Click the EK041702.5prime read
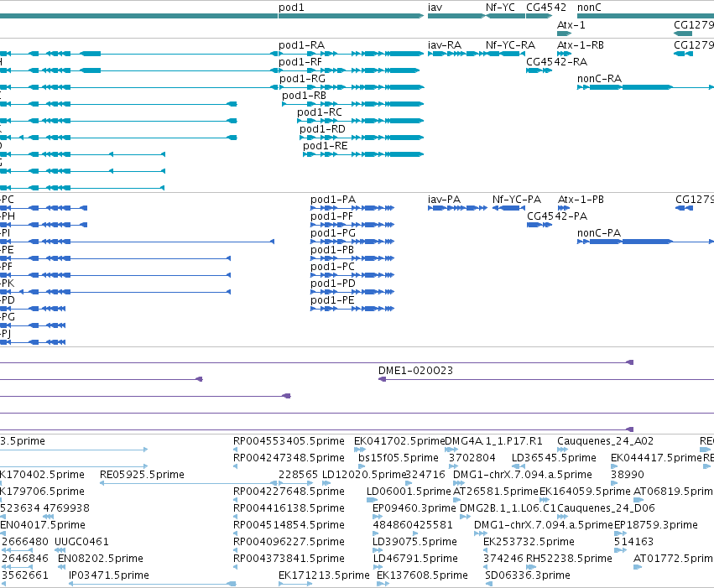The image size is (714, 588). click(x=358, y=450)
